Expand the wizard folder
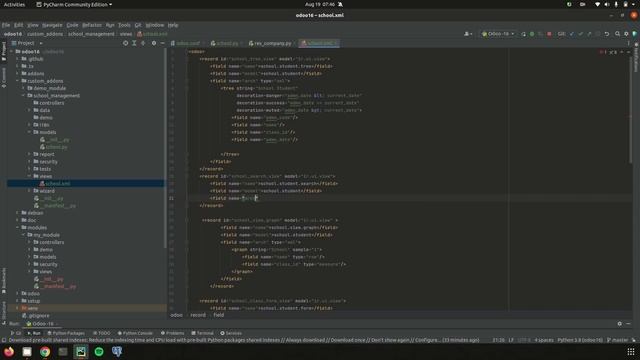Viewport: 640px width, 360px height. (x=29, y=191)
